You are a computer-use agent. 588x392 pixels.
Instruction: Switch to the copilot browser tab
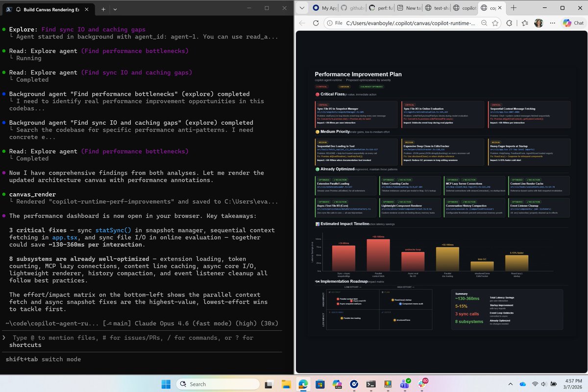click(464, 8)
